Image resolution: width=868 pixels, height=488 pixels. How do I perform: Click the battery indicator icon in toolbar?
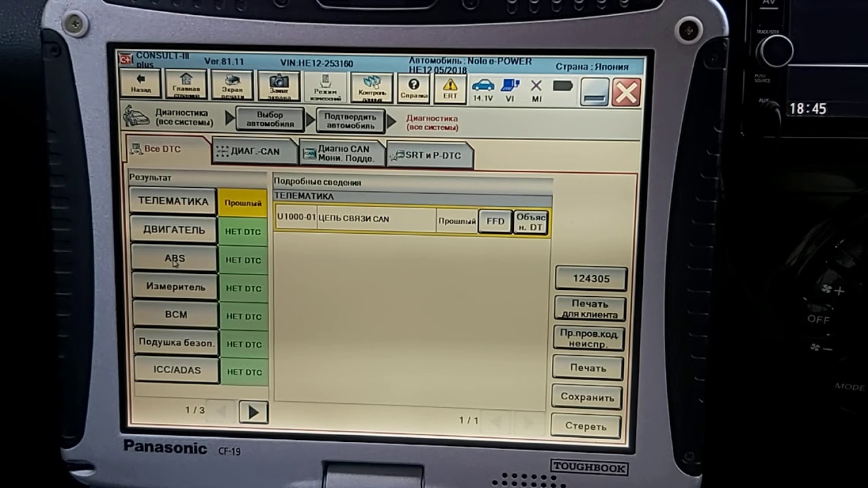pyautogui.click(x=563, y=87)
